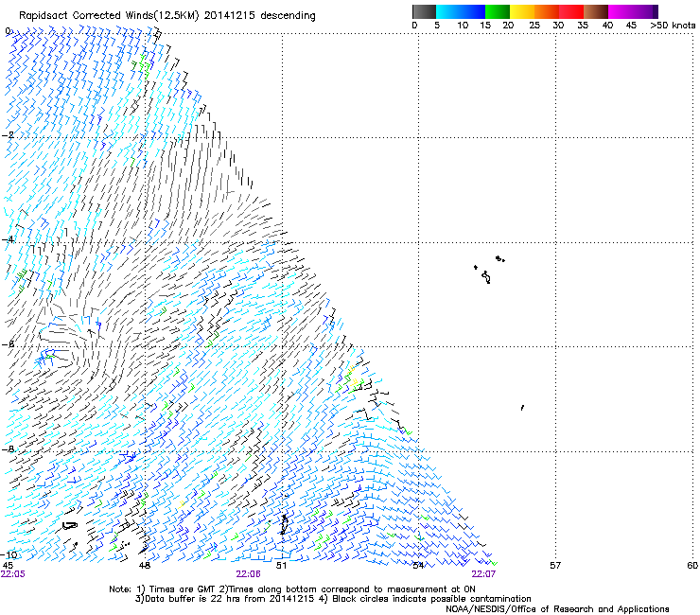Screen dimensions: 700x615
Task: Click the cyan 5–10 knots legend color
Action: [448, 11]
